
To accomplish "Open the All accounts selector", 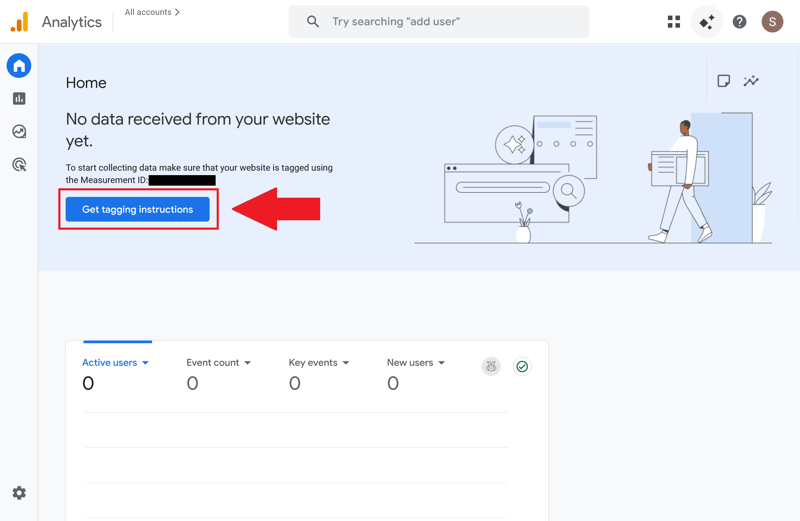I will [152, 13].
